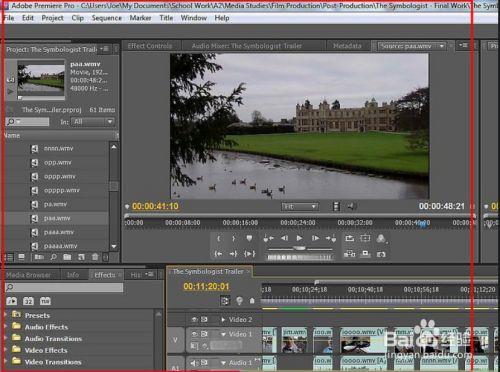Toggle Sync Lock on Audio 1
The height and width of the screenshot is (372, 500).
(x=204, y=362)
